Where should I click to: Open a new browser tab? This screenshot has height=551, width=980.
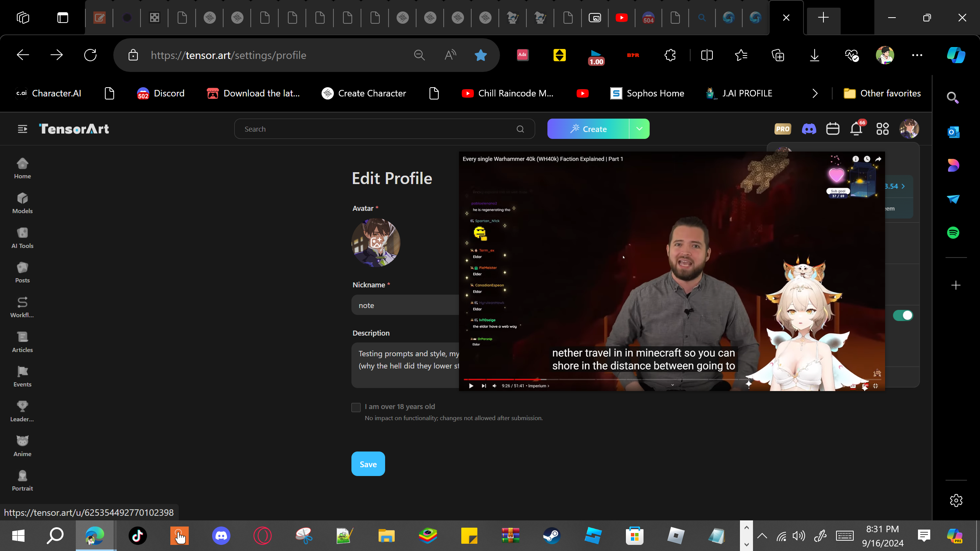click(823, 18)
